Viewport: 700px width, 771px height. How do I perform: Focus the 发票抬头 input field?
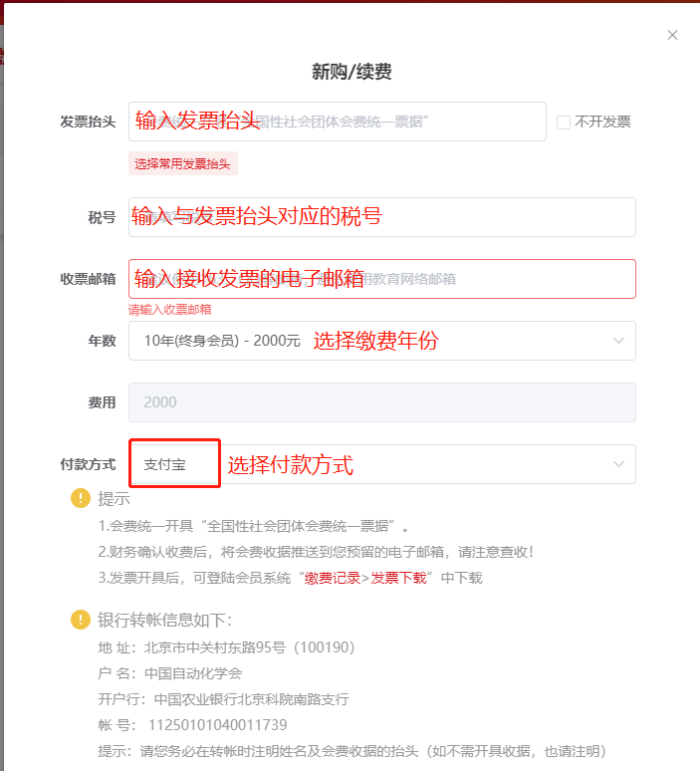coord(337,122)
